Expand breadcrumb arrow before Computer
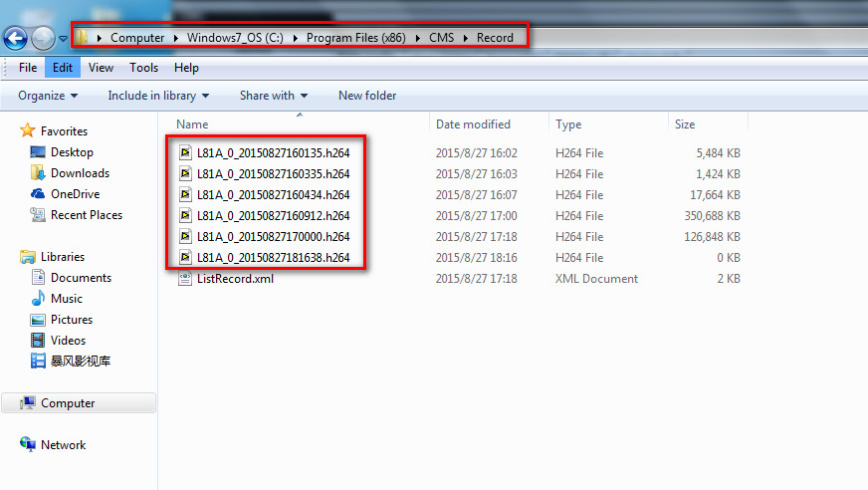Screen dimensions: 868x490 [x=100, y=38]
